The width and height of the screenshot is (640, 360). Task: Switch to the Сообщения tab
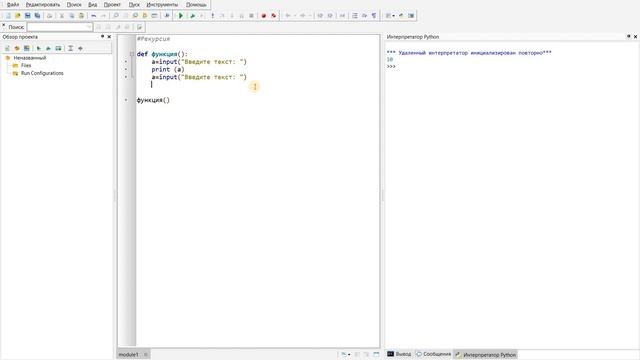(x=433, y=354)
